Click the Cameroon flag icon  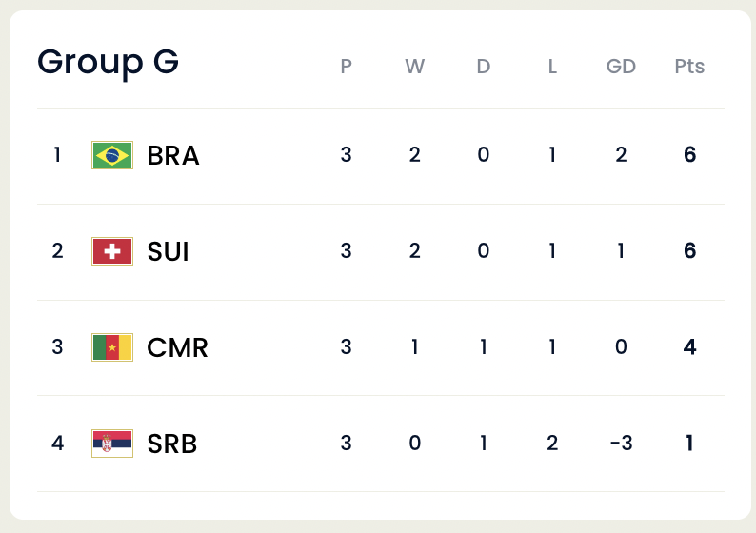pos(112,347)
